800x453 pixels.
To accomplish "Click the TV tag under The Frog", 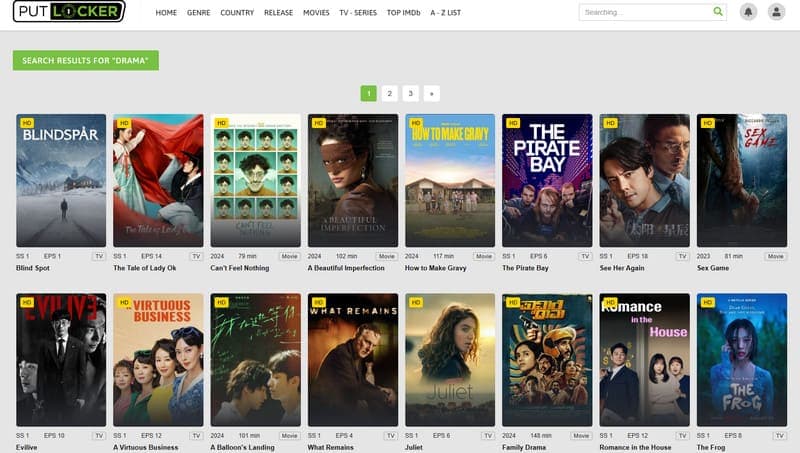I will coord(780,436).
